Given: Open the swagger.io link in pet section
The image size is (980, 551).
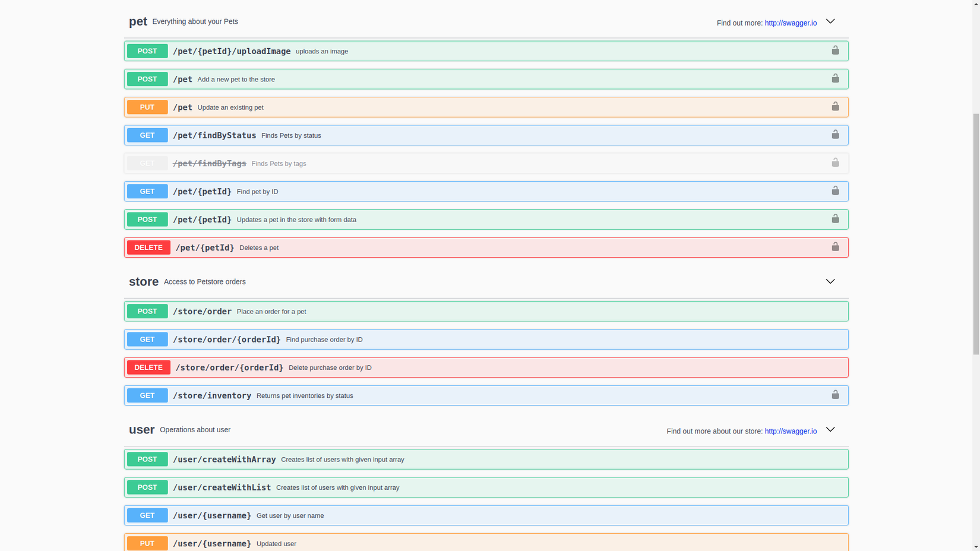Looking at the screenshot, I should click(790, 23).
